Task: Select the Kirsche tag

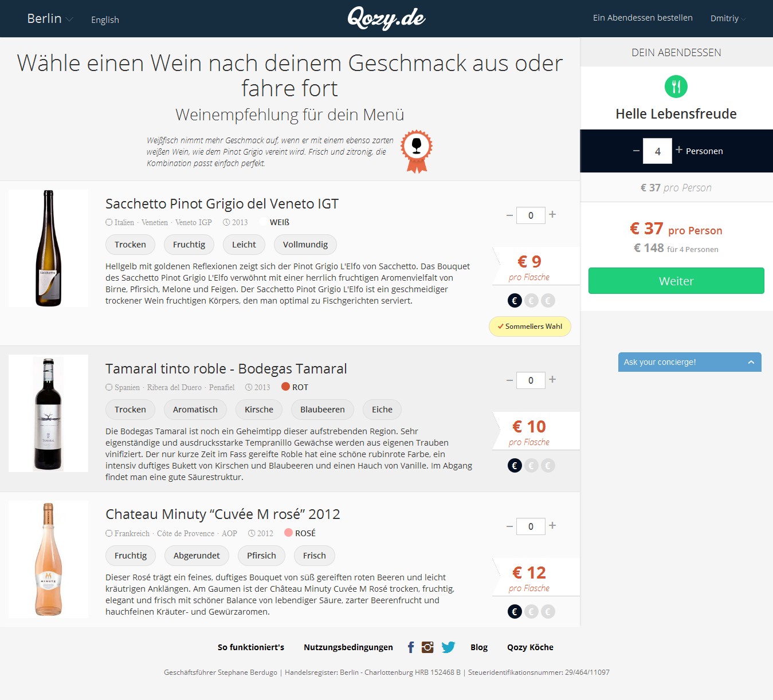Action: click(x=259, y=410)
